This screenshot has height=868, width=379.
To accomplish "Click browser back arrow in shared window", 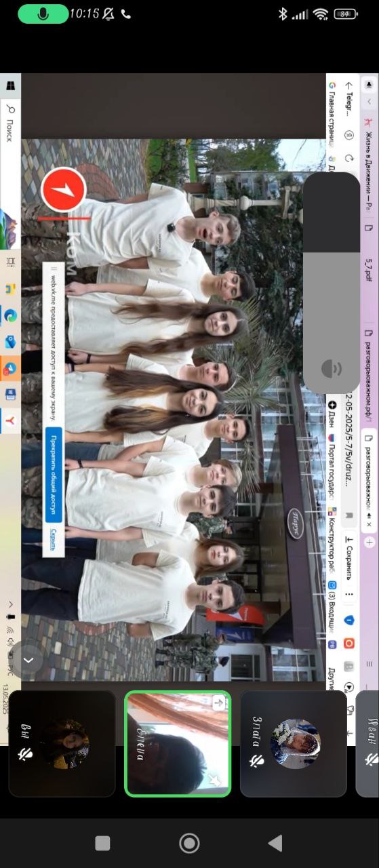I will coord(350,85).
